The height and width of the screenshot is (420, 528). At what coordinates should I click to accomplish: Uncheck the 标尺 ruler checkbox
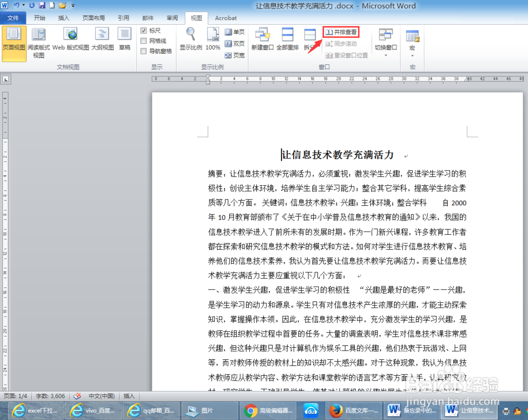(x=144, y=31)
